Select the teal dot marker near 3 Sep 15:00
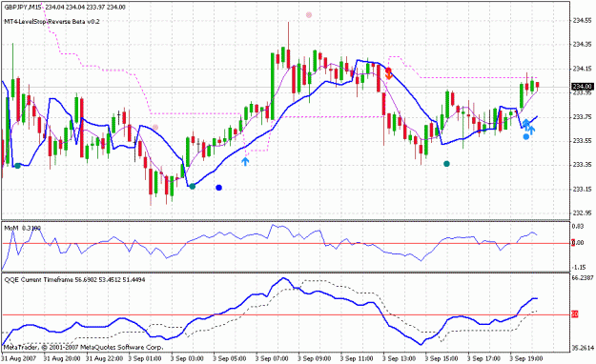The width and height of the screenshot is (596, 364). click(x=446, y=164)
